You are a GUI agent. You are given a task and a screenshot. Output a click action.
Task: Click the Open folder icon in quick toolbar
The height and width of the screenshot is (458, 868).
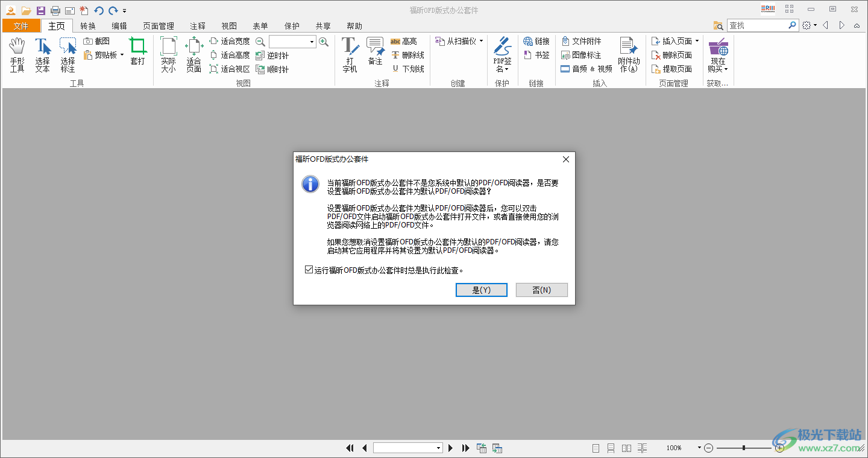pyautogui.click(x=26, y=10)
